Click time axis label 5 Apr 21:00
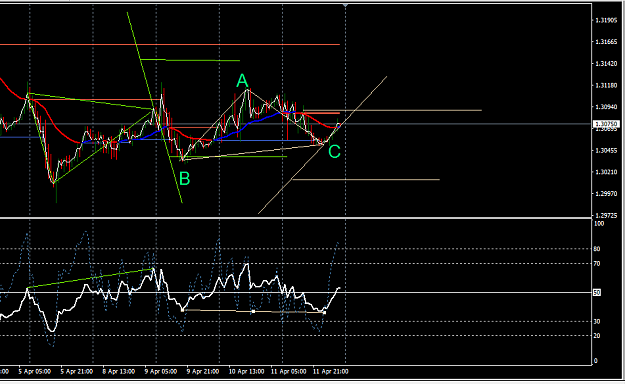Screen dimensions: 625x384 77,372
